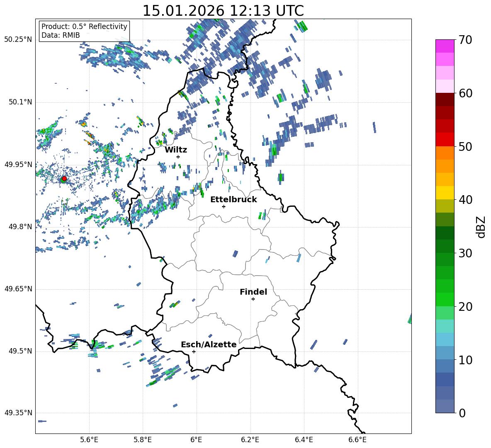
Task: Click the cross marker below Ettelbruck
Action: click(x=224, y=206)
